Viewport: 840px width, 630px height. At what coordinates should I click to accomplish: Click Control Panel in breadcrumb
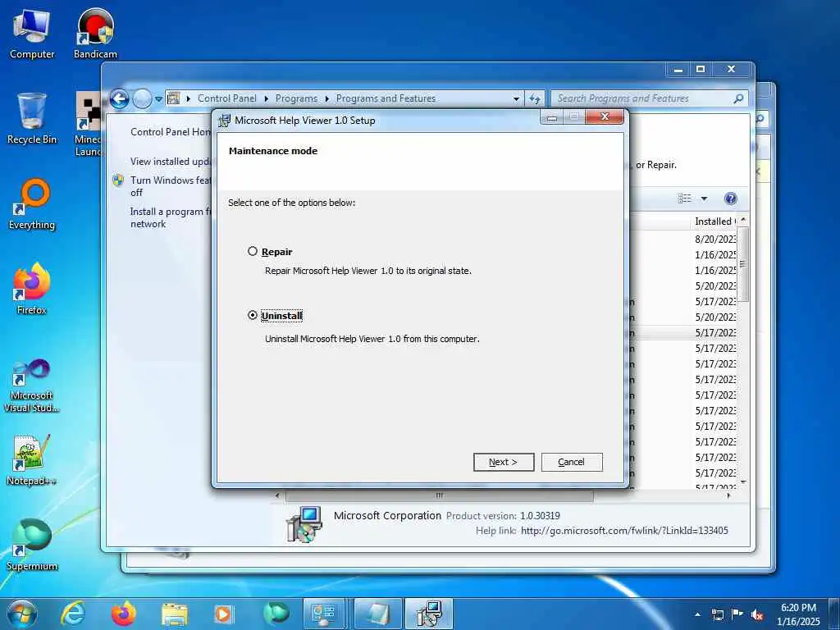click(x=227, y=98)
